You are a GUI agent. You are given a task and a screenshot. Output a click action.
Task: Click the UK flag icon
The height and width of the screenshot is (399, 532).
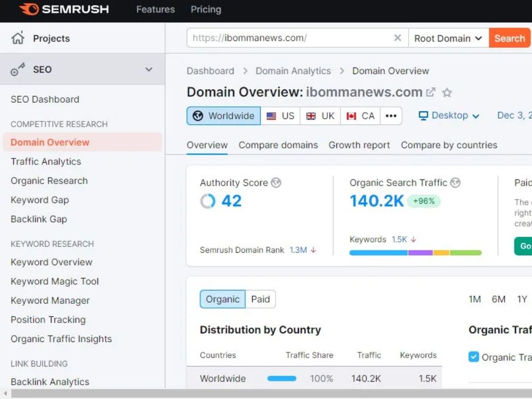pyautogui.click(x=311, y=116)
